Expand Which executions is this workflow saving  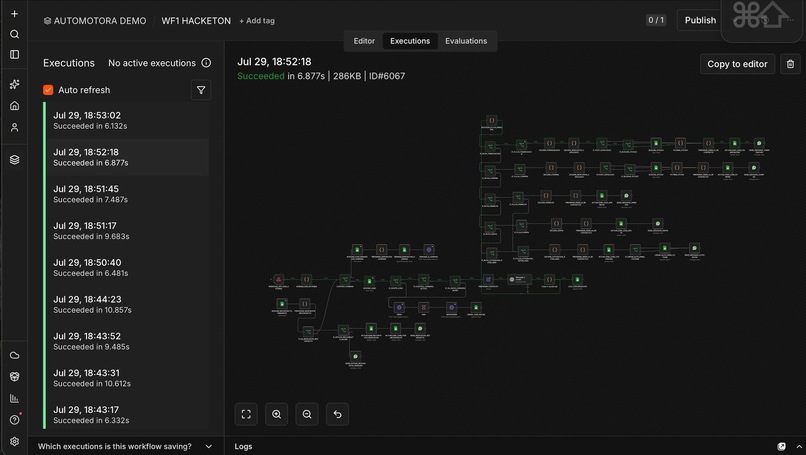tap(125, 446)
